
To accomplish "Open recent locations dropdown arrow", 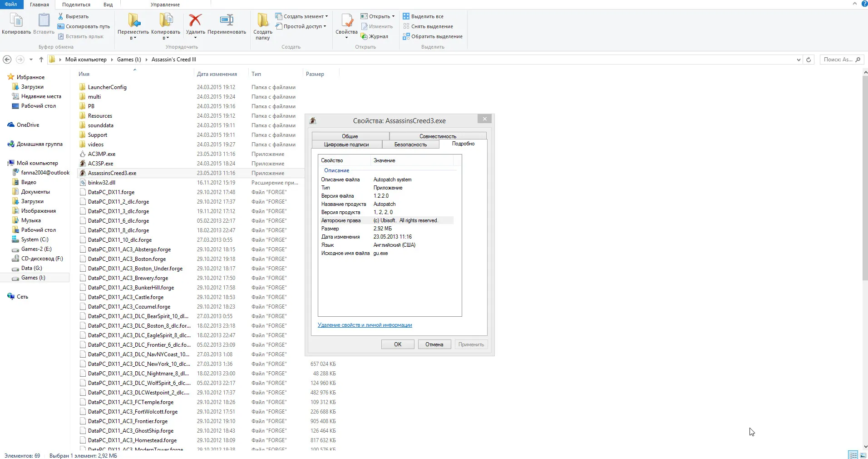I will tap(31, 60).
